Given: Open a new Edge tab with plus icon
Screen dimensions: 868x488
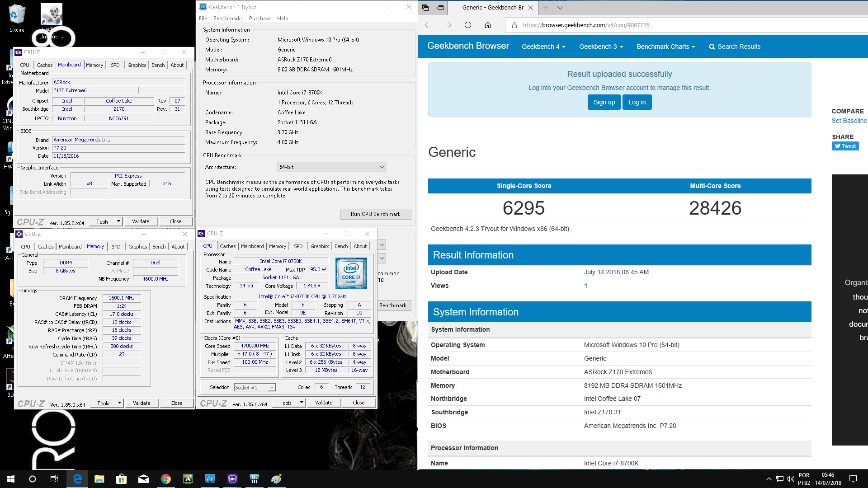Looking at the screenshot, I should point(546,8).
